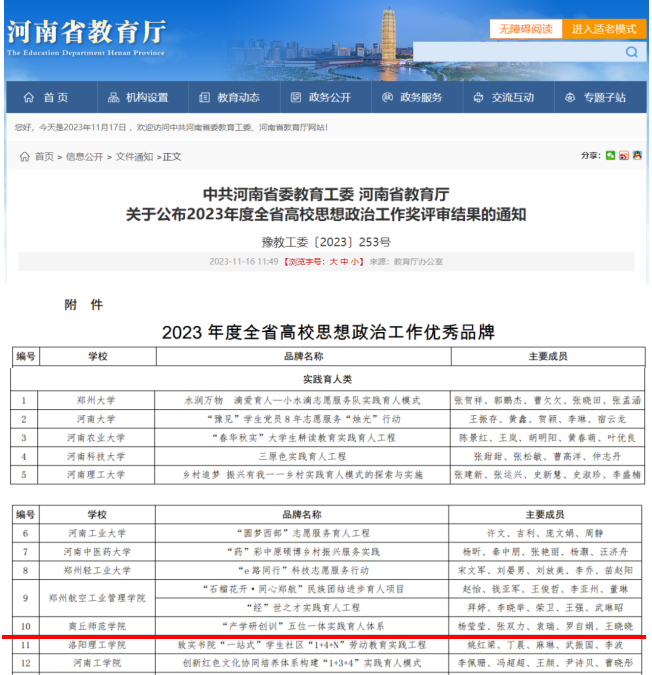Click the 商丘师范学院 table cell
This screenshot has height=675, width=652.
pyautogui.click(x=97, y=626)
